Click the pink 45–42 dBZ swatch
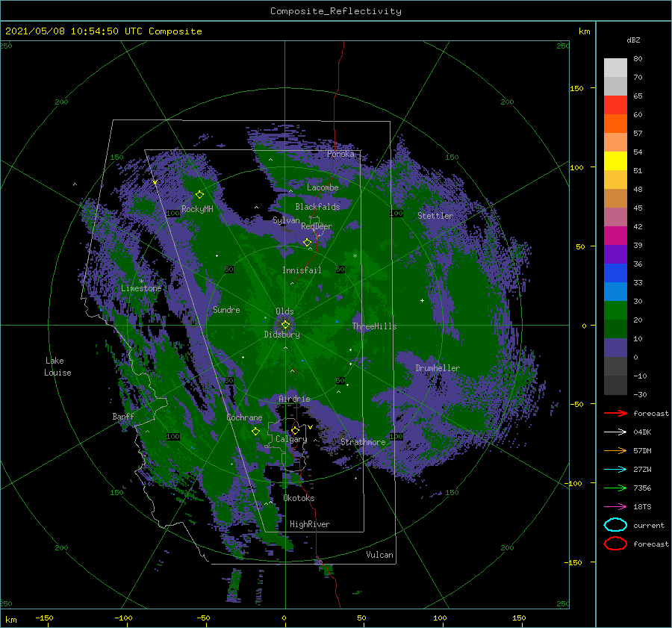Viewport: 672px width, 628px height. click(x=615, y=217)
